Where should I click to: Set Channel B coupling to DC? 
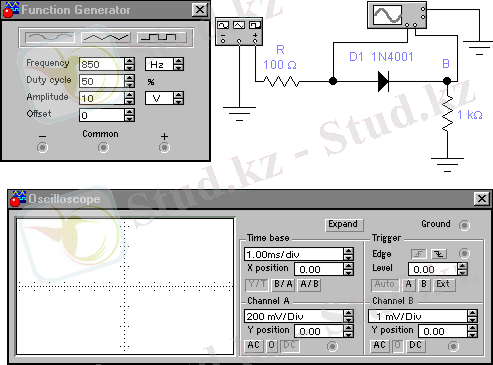(x=415, y=345)
